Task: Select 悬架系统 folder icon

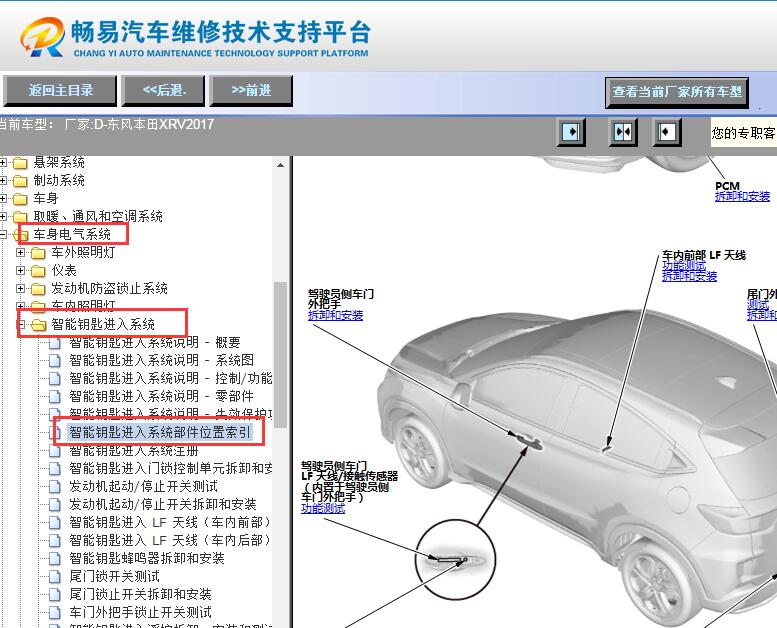Action: coord(20,163)
